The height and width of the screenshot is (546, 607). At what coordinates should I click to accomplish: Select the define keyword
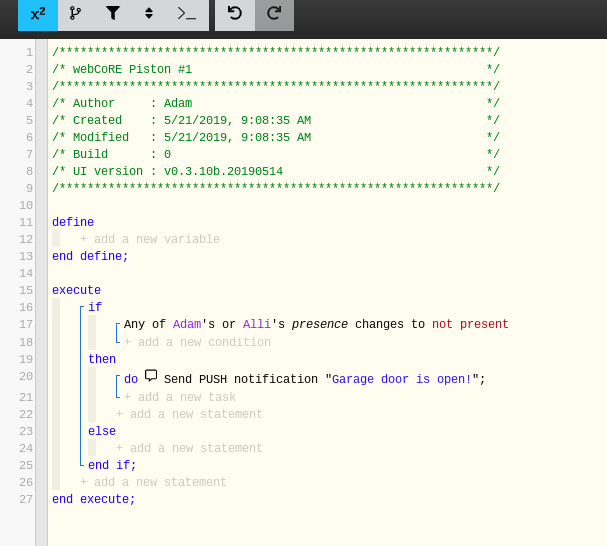(73, 222)
